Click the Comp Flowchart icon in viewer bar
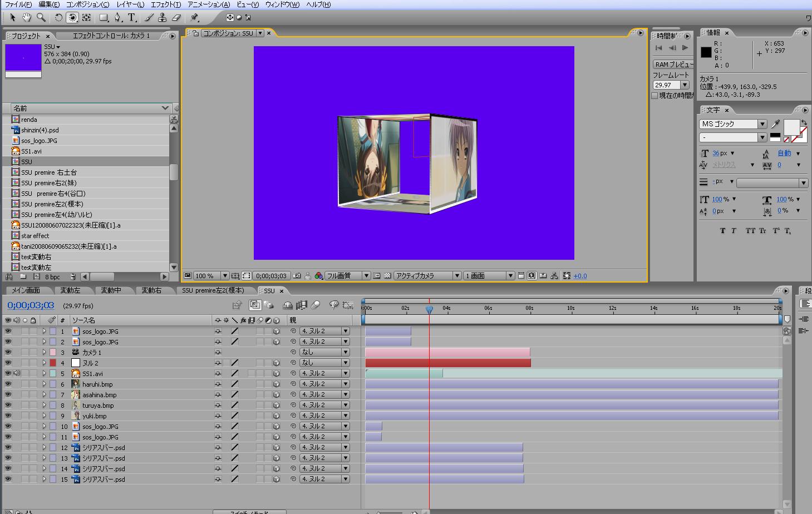 coord(554,276)
